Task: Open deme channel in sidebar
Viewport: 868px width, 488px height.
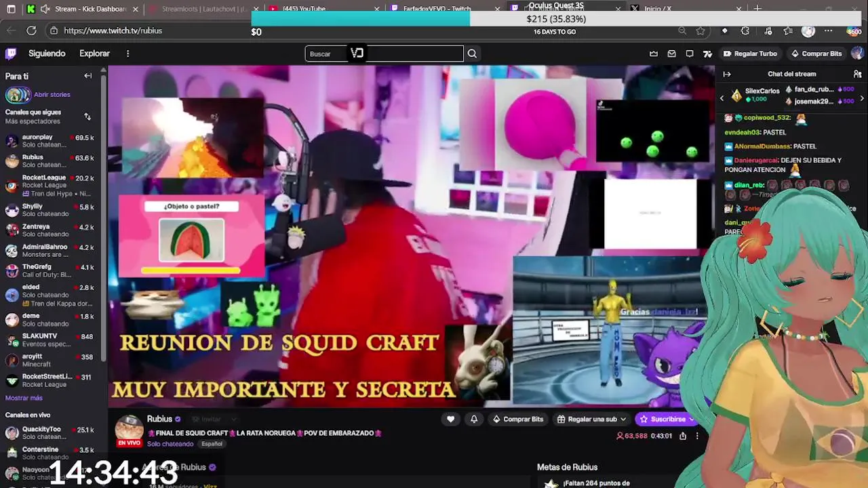Action: pyautogui.click(x=50, y=320)
